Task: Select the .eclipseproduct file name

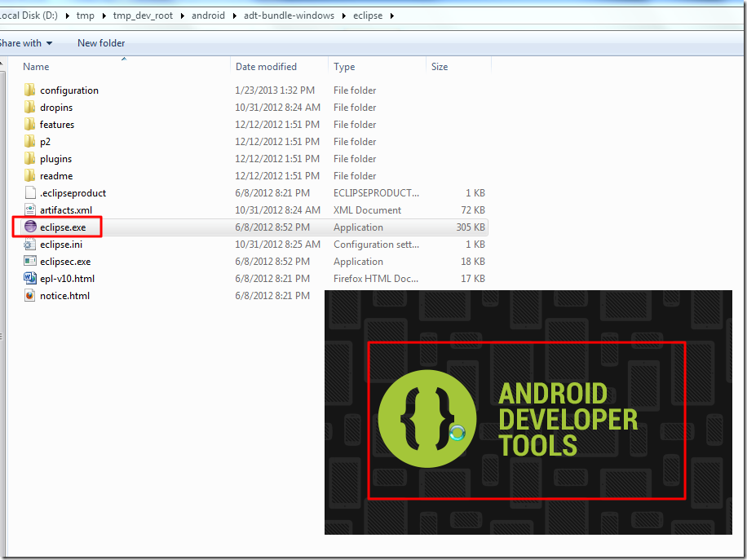Action: pos(73,193)
